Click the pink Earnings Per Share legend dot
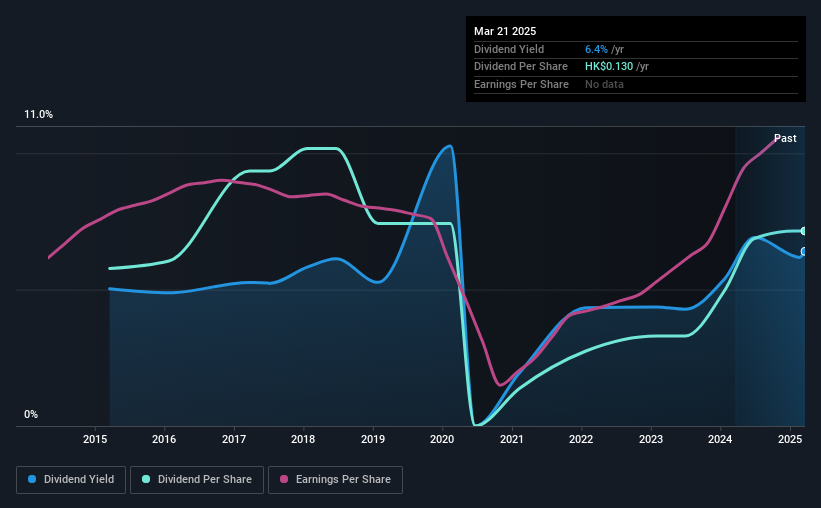Viewport: 821px width, 508px height. click(284, 479)
